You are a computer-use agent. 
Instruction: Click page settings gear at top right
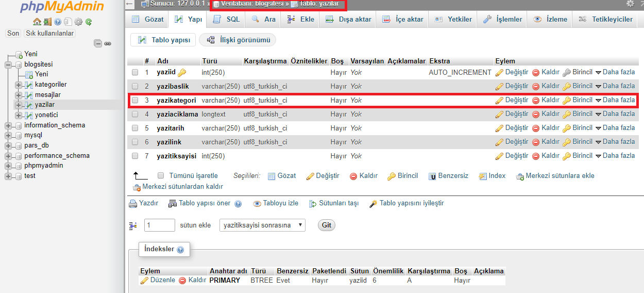pyautogui.click(x=630, y=4)
